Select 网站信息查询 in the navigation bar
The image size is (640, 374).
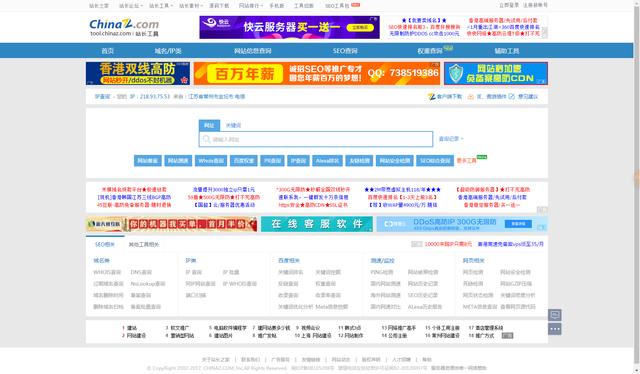pos(253,51)
